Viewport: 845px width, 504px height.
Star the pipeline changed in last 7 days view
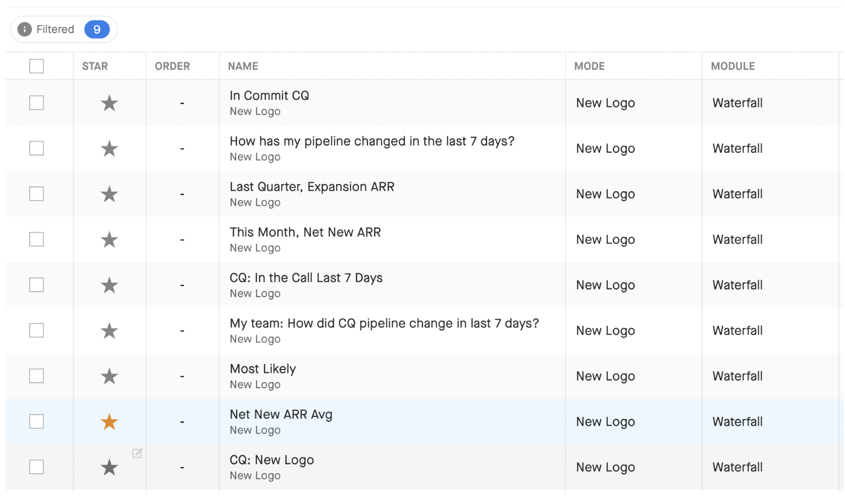pos(109,149)
